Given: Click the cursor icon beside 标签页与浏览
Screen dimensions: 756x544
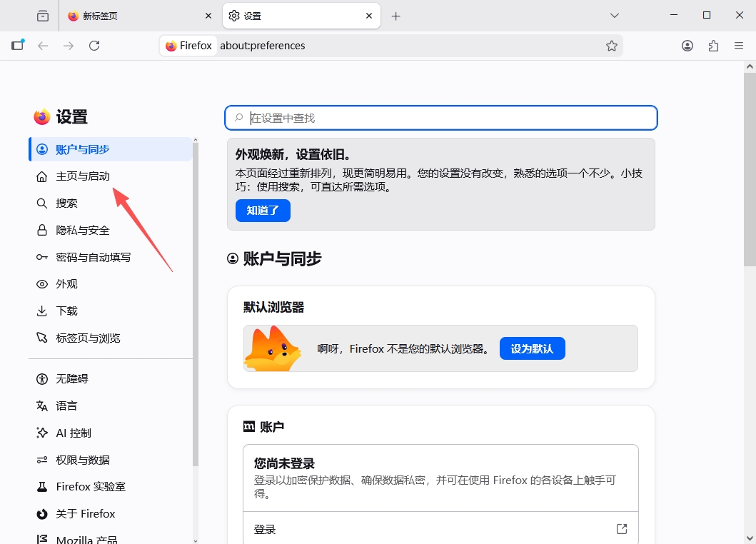Looking at the screenshot, I should click(x=42, y=338).
